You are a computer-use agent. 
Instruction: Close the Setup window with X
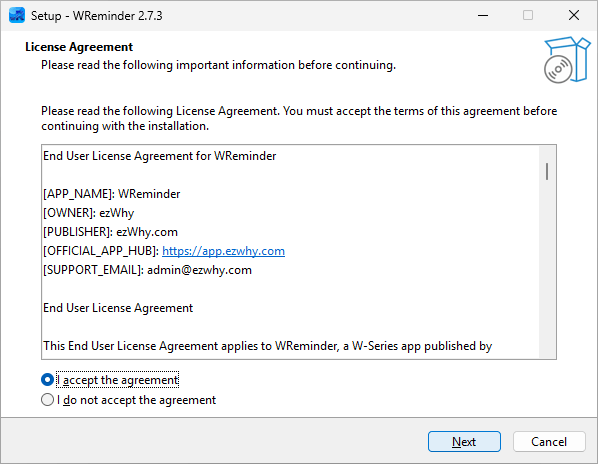[x=574, y=15]
